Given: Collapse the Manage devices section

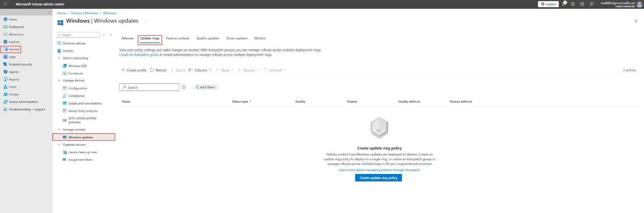Looking at the screenshot, I should coord(59,81).
